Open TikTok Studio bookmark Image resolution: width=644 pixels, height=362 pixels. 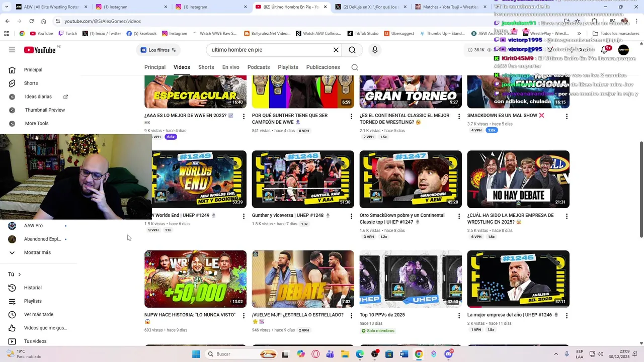(x=363, y=34)
